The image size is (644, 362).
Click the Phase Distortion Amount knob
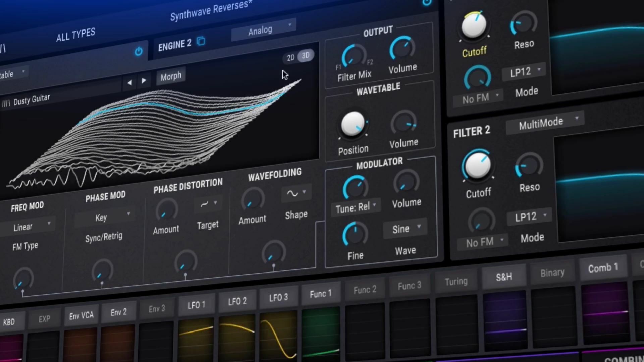(166, 210)
